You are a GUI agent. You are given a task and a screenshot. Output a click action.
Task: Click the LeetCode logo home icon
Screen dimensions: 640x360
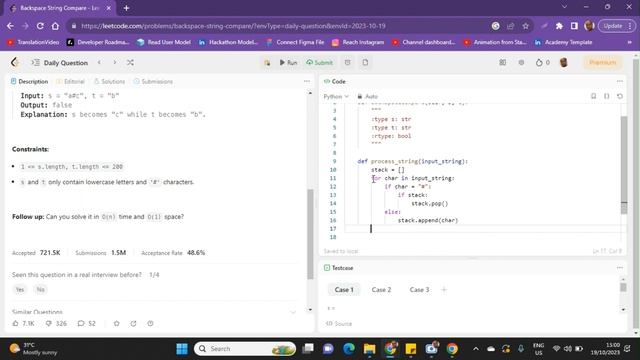[x=15, y=62]
